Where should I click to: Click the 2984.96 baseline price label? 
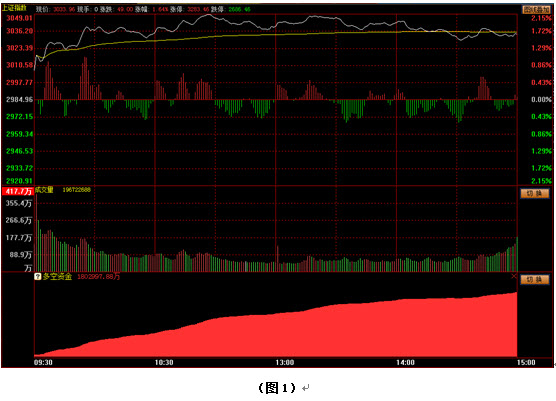click(20, 100)
